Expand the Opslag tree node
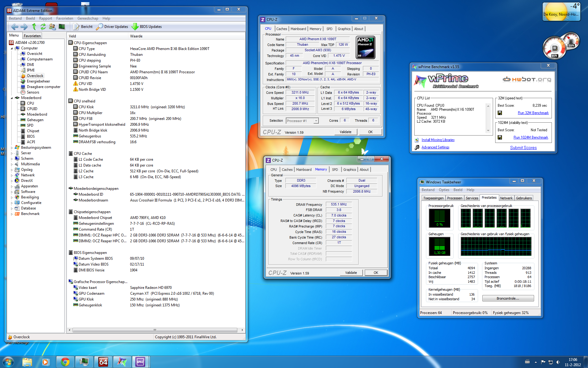The width and height of the screenshot is (588, 368). (12, 170)
